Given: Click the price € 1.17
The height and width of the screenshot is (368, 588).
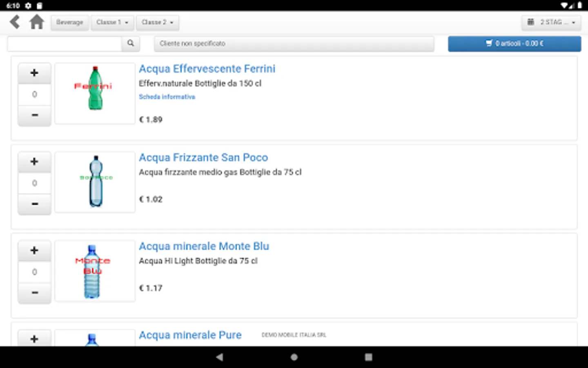Looking at the screenshot, I should click(x=151, y=288).
